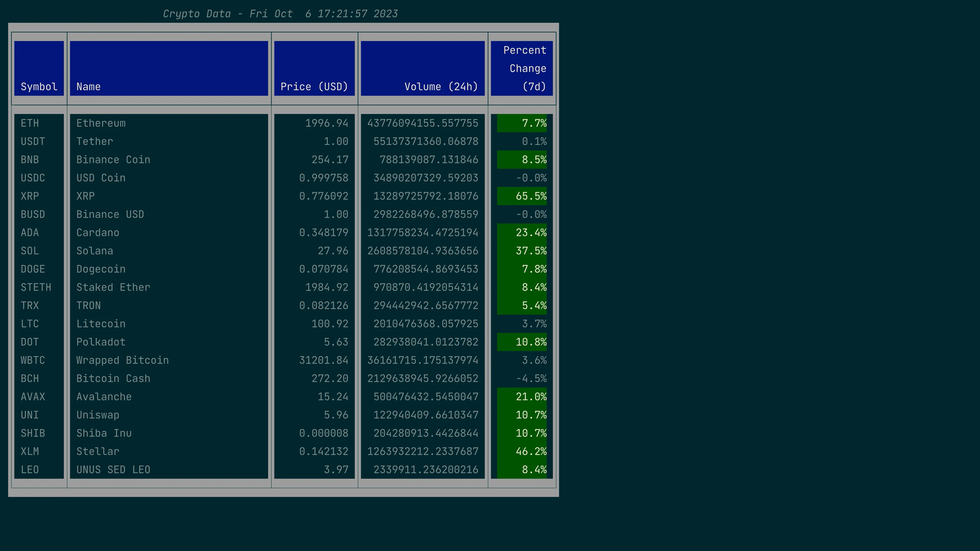
Task: Click Wrapped Bitcoin price 31201.84
Action: pos(323,360)
